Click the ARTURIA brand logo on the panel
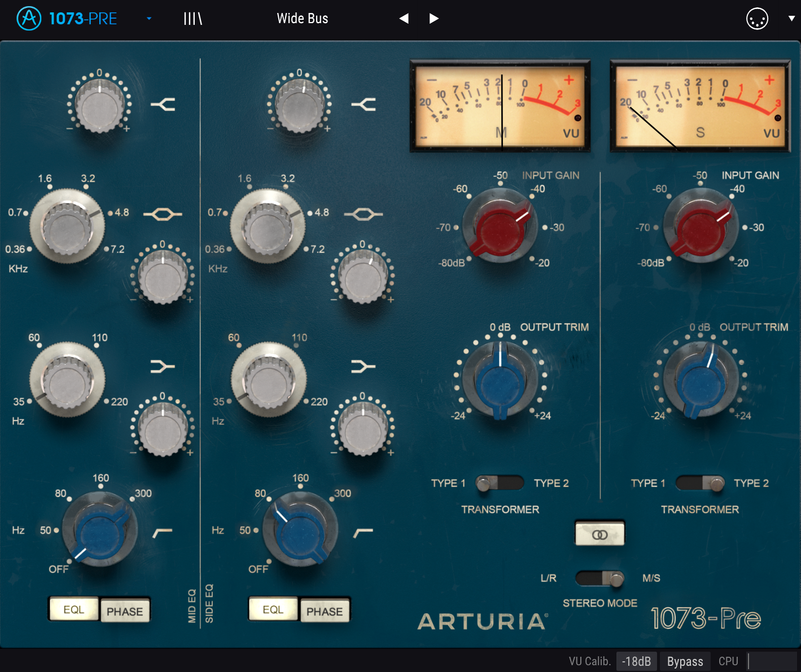Viewport: 801px width, 672px height. 483,622
